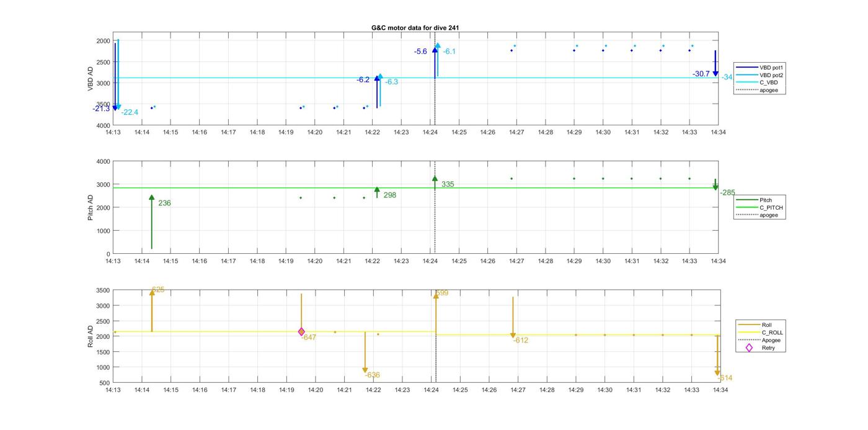Click the green upward pitch arrow labeled 236

(x=151, y=222)
